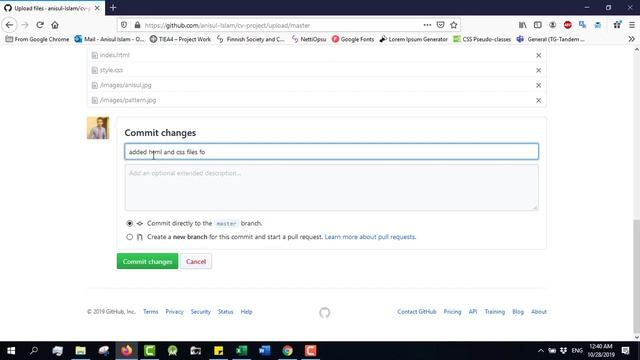Screen dimensions: 640x360
Task: Open the Mail - Anisul Islam bookmark
Action: click(109, 39)
